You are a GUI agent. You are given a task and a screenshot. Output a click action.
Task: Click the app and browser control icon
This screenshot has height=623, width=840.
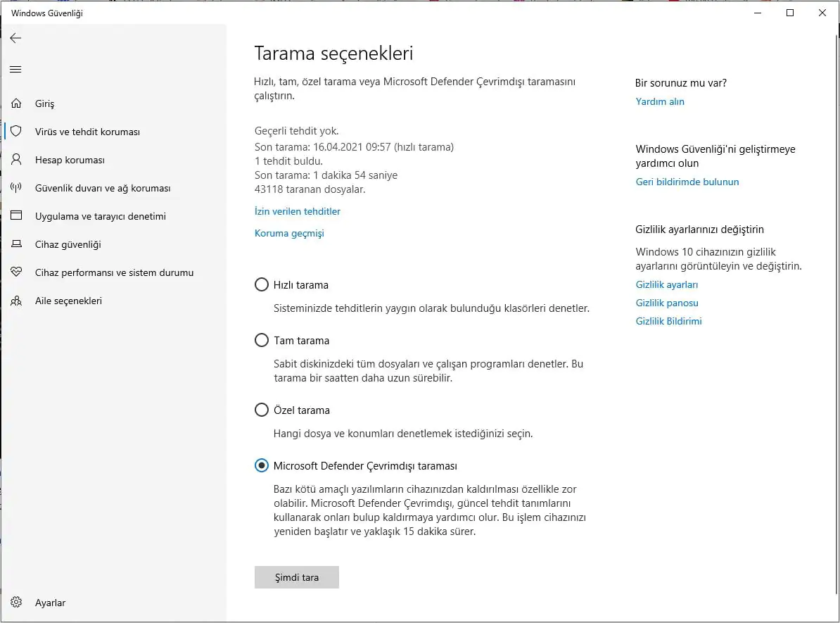point(15,216)
